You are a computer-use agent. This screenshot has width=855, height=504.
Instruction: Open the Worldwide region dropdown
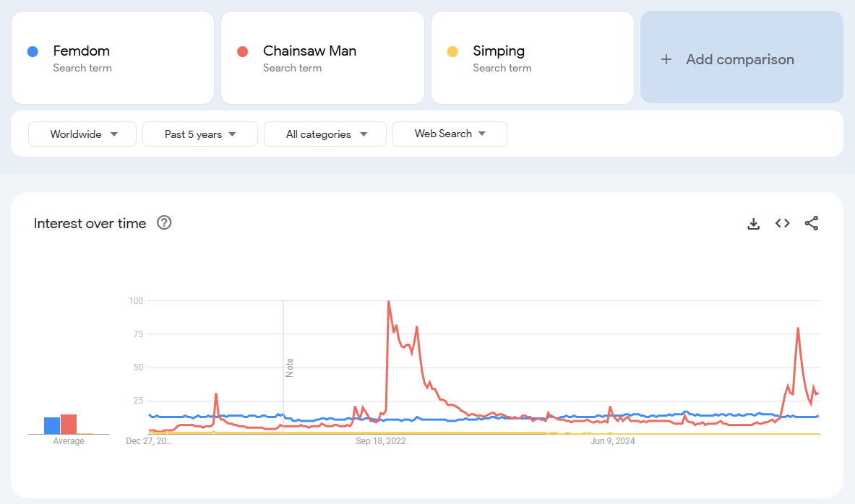tap(82, 134)
